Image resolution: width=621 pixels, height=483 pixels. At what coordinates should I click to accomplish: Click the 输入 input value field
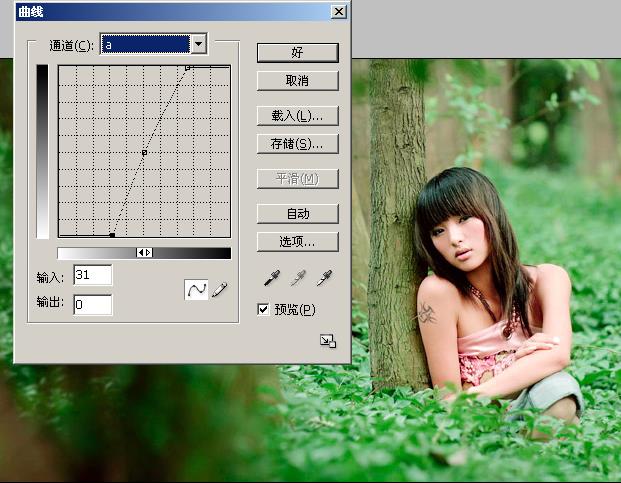[x=93, y=275]
